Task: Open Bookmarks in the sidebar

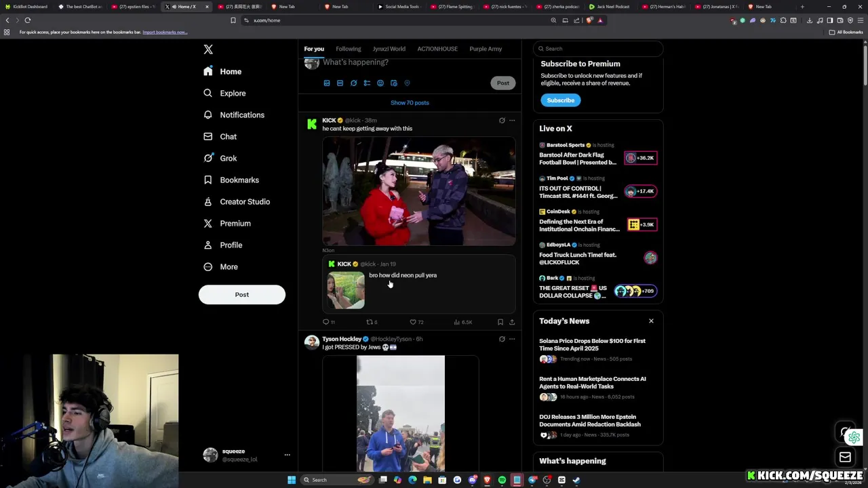Action: point(231,180)
